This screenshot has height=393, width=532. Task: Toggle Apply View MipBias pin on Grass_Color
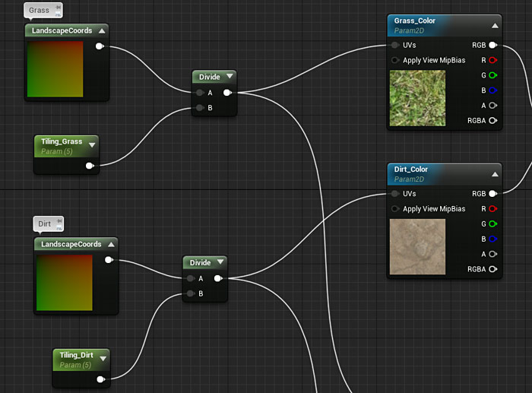pyautogui.click(x=395, y=60)
